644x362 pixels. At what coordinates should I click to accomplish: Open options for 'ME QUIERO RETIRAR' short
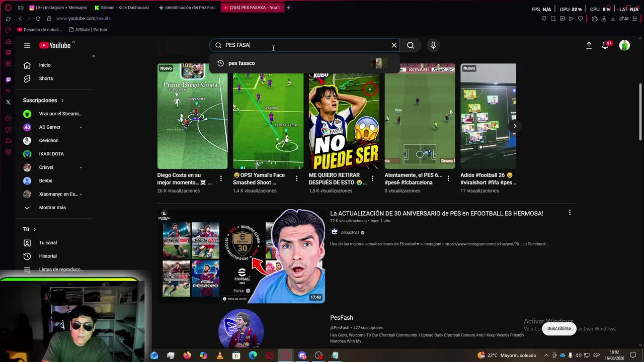pyautogui.click(x=373, y=178)
